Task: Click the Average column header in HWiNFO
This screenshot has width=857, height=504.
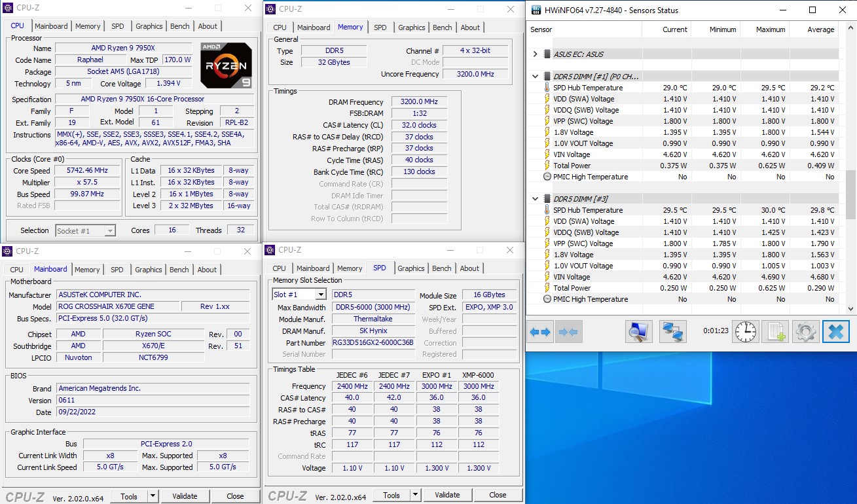Action: 814,29
